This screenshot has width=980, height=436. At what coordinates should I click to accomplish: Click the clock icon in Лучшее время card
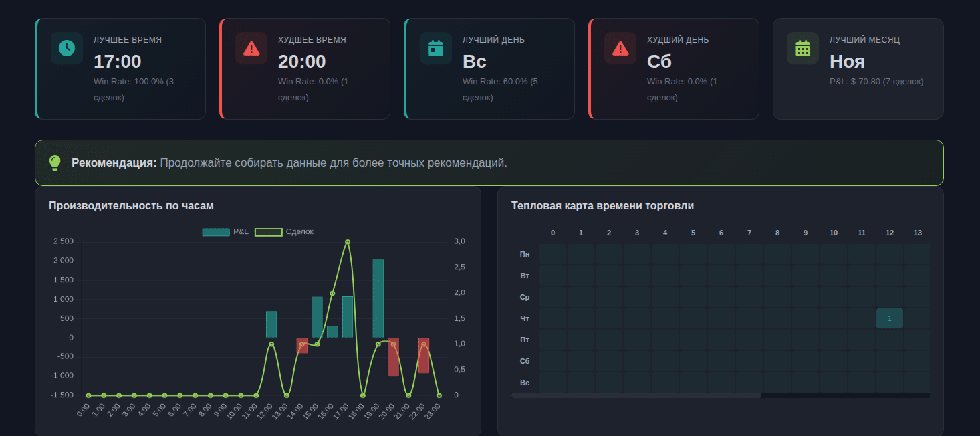pyautogui.click(x=67, y=48)
